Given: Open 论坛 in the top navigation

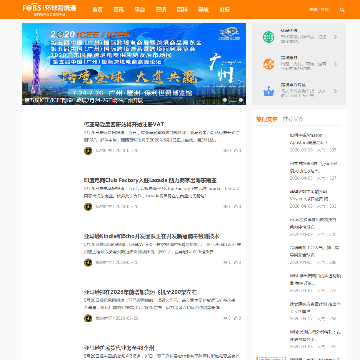Looking at the screenshot, I should [x=224, y=10].
